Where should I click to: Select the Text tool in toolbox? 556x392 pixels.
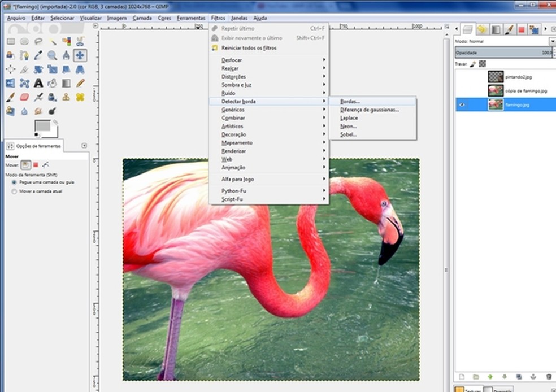[38, 83]
